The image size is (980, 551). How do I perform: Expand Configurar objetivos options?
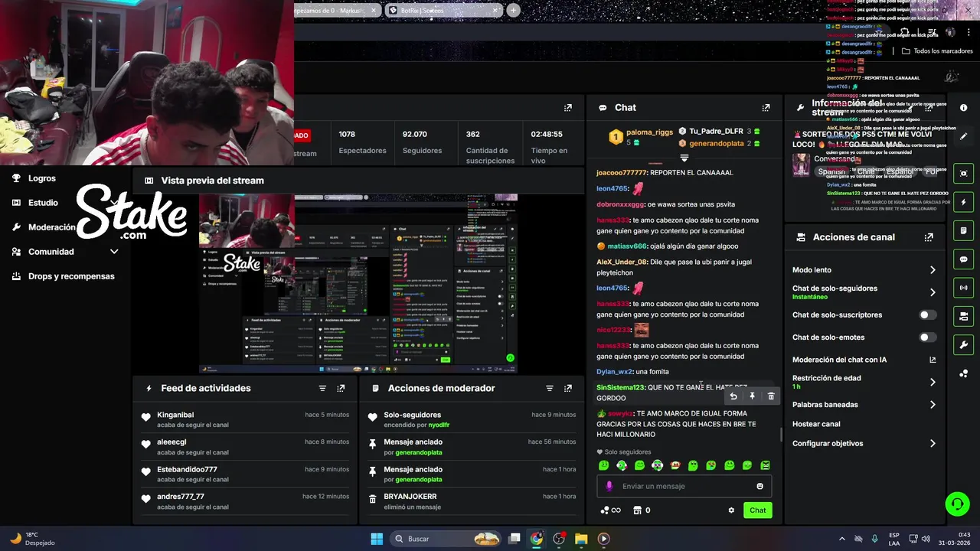tap(933, 444)
